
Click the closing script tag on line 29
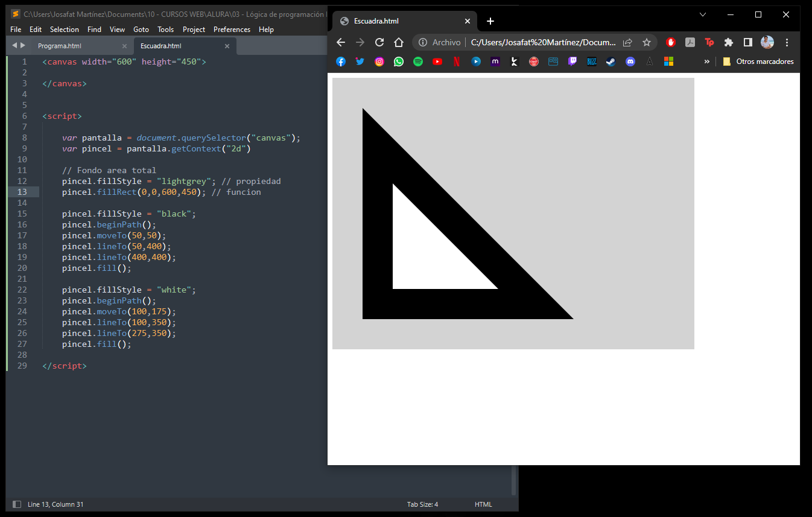[x=65, y=366]
